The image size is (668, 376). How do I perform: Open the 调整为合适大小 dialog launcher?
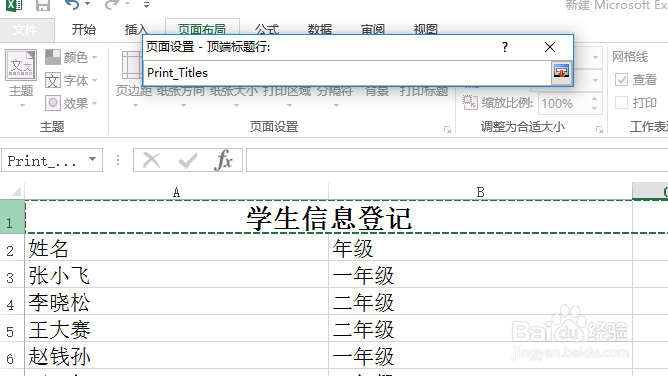point(599,129)
